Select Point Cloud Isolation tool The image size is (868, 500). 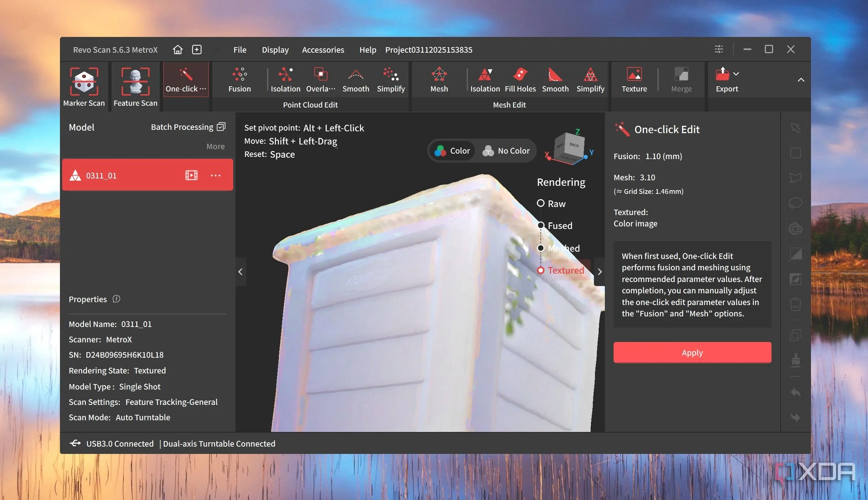click(x=285, y=80)
